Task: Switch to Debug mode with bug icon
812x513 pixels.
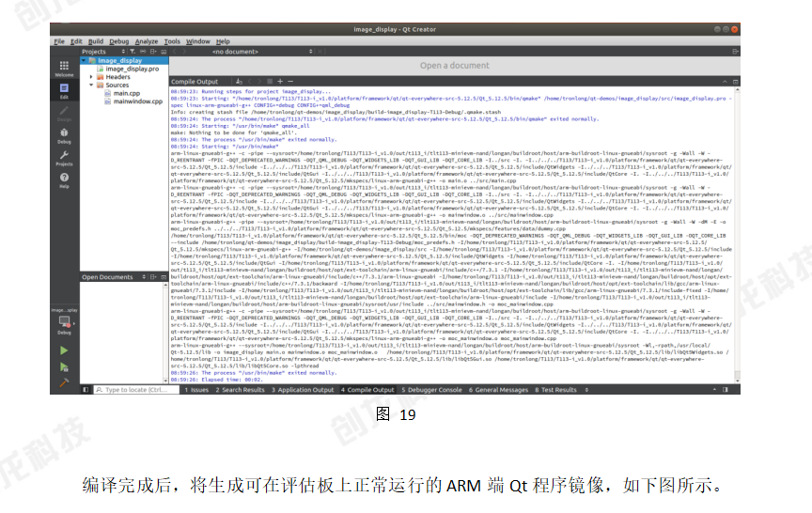Action: click(x=64, y=135)
